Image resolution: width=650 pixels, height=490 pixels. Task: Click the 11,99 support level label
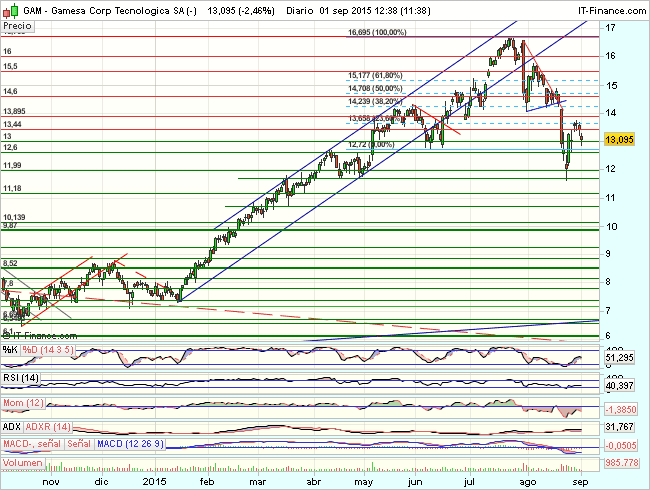(12, 165)
